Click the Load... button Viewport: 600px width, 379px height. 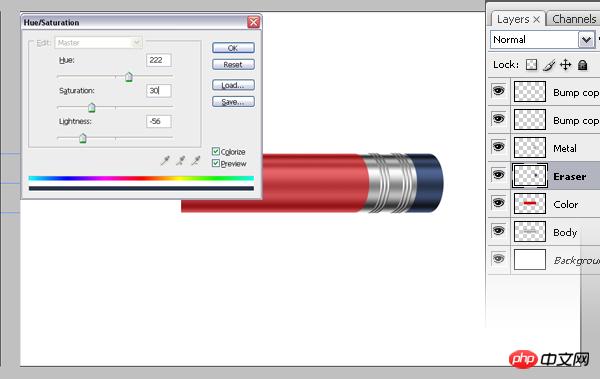[233, 85]
